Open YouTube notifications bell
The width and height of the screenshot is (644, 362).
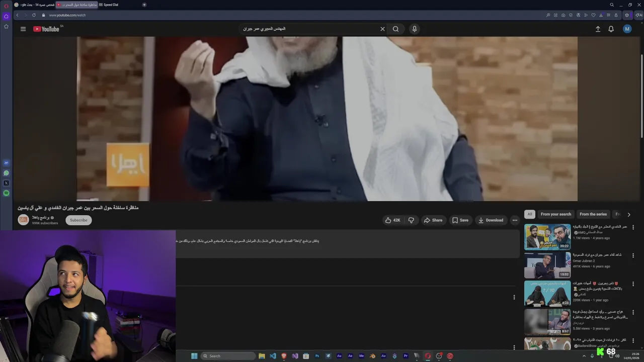coord(611,29)
